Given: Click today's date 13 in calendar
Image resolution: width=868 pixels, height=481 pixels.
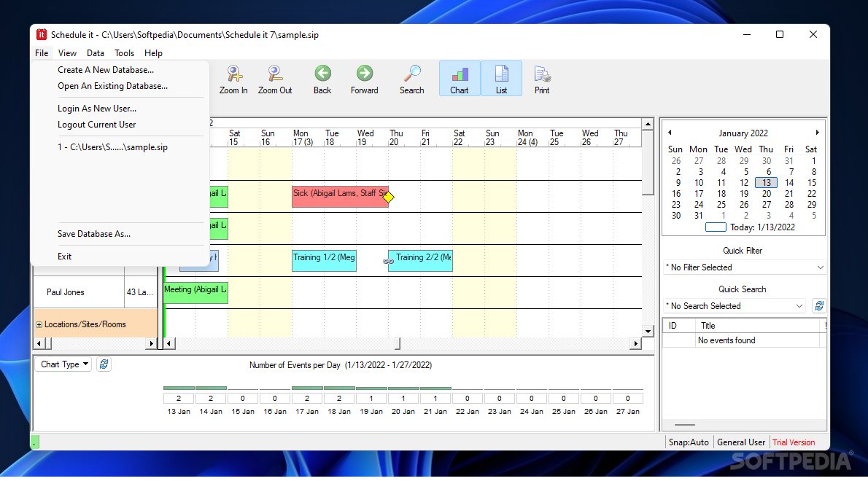Looking at the screenshot, I should click(766, 182).
